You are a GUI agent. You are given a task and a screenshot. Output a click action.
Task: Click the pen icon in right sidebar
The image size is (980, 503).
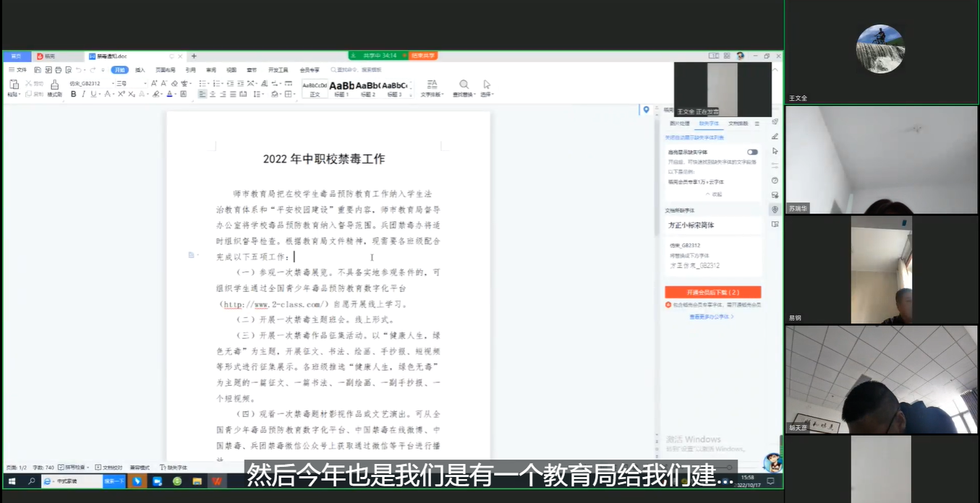click(x=775, y=136)
